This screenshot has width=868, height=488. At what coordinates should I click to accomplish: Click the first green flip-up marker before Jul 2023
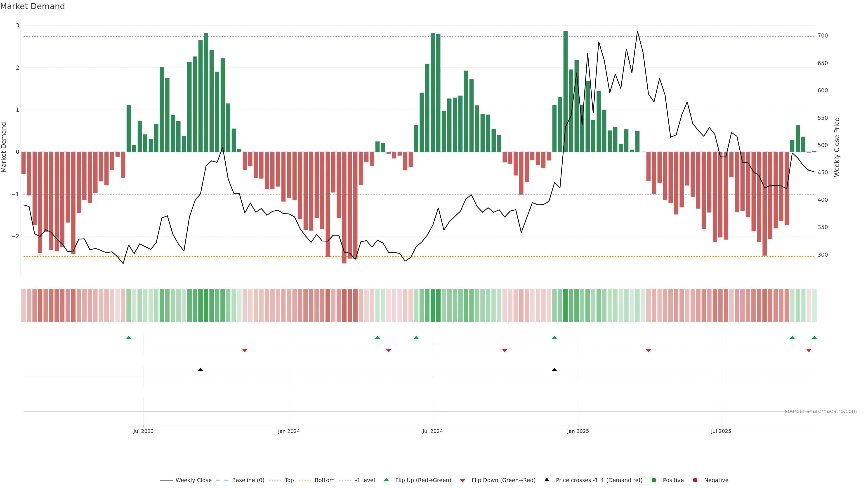pos(128,338)
